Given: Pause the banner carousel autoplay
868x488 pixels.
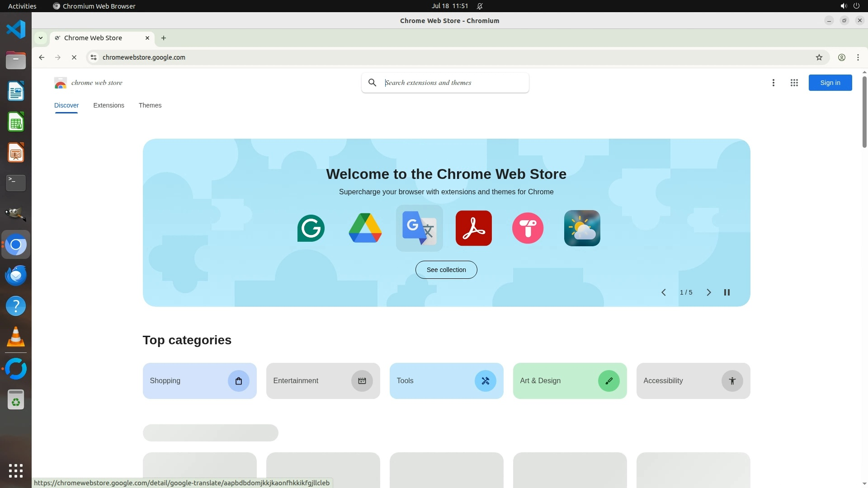Looking at the screenshot, I should tap(726, 292).
